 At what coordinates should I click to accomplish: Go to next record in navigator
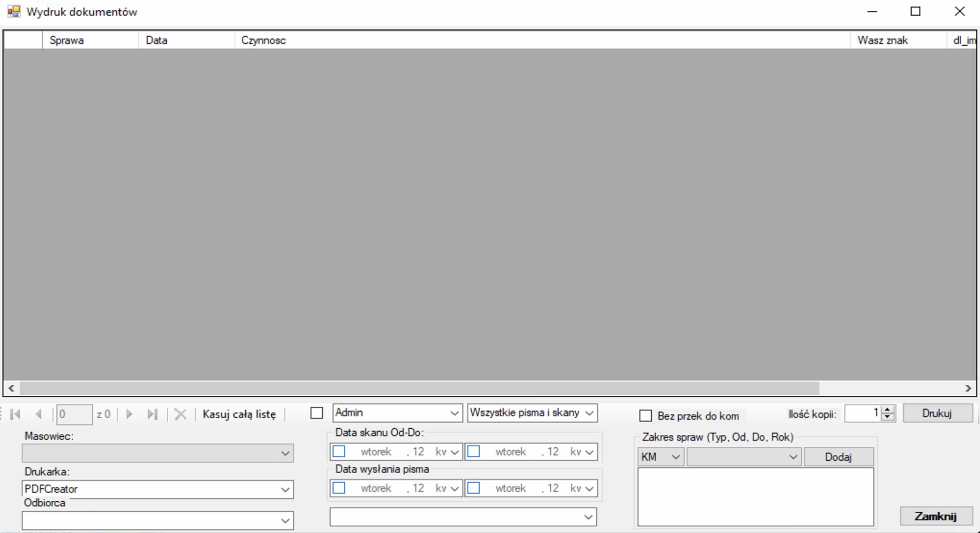129,414
